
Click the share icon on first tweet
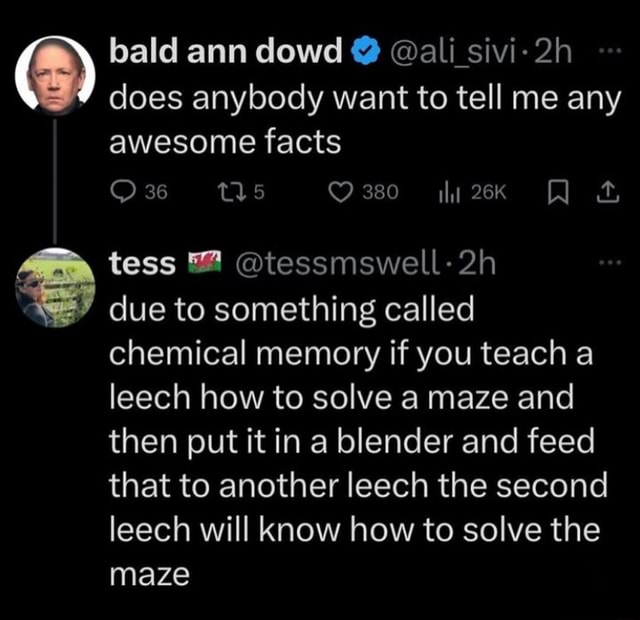606,190
